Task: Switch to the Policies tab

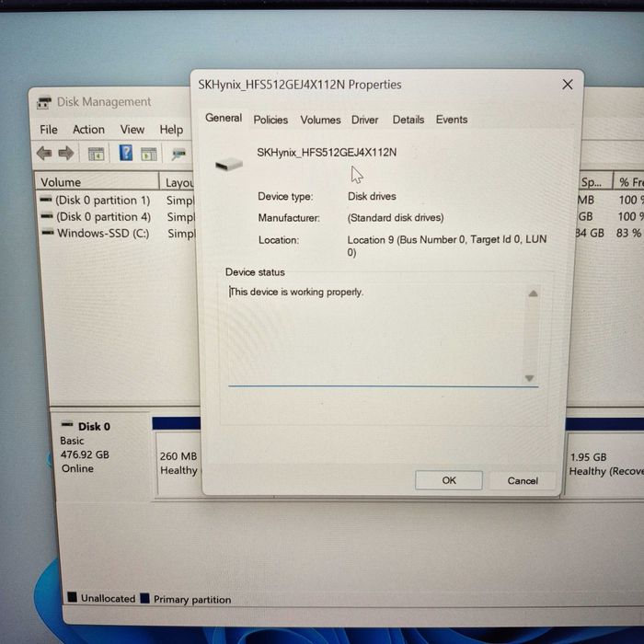Action: point(270,120)
